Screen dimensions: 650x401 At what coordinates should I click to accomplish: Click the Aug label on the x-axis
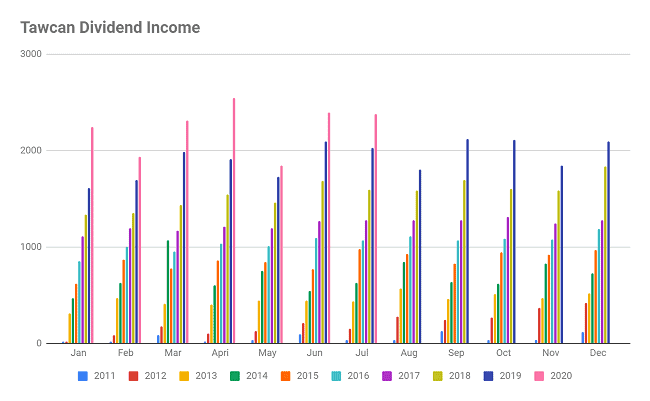pyautogui.click(x=407, y=354)
